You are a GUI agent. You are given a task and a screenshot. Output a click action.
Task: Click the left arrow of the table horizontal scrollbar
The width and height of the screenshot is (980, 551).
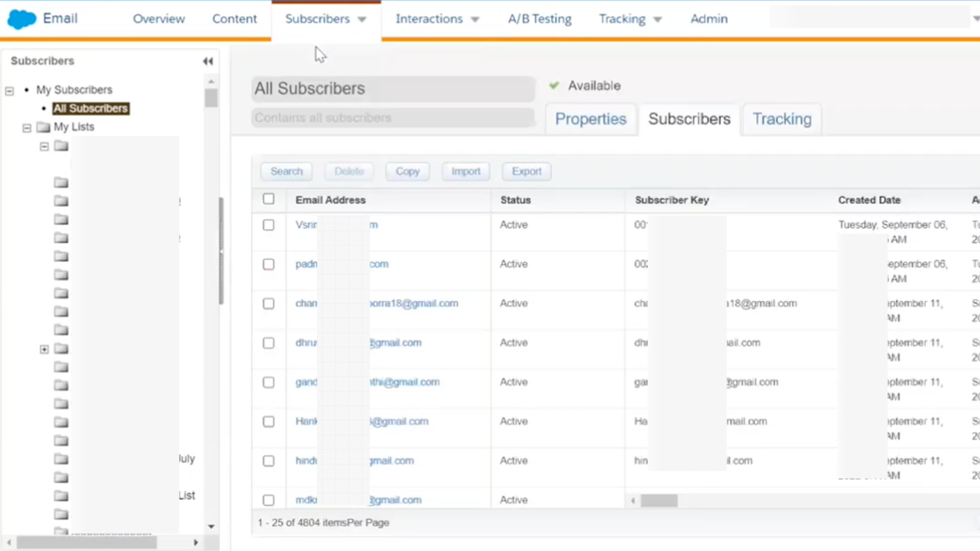click(633, 501)
